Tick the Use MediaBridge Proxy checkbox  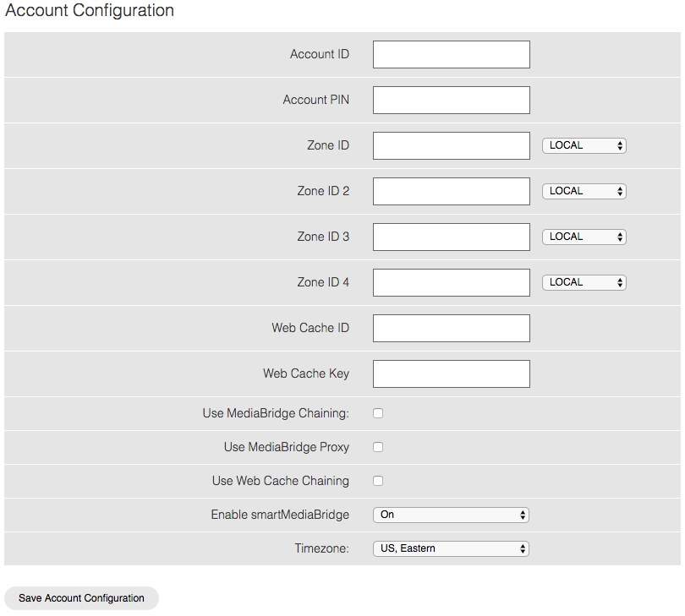(x=378, y=447)
